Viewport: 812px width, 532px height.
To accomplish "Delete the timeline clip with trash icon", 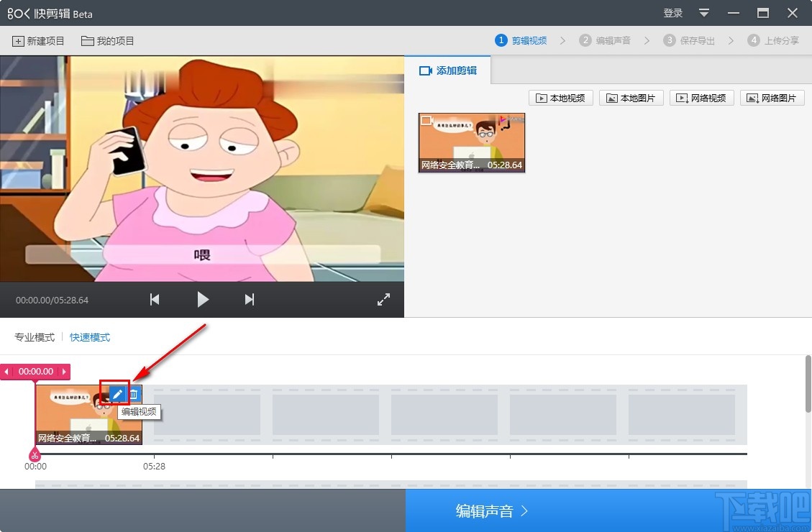I will coord(134,395).
